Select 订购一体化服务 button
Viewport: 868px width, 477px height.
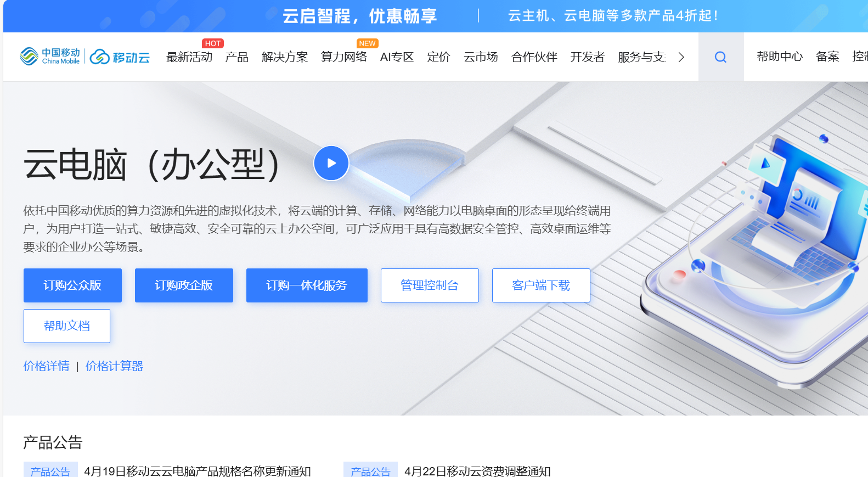point(307,285)
